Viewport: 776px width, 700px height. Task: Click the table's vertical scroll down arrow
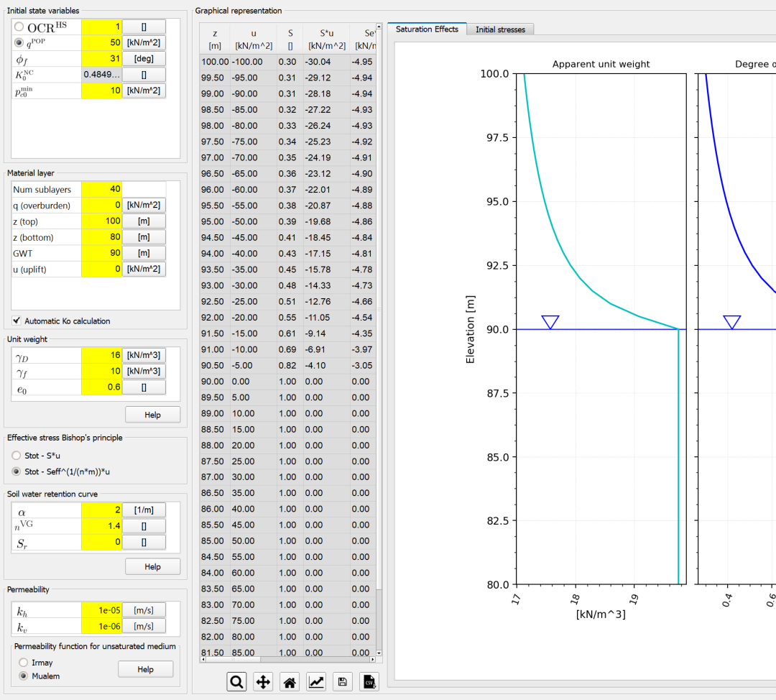tap(379, 653)
